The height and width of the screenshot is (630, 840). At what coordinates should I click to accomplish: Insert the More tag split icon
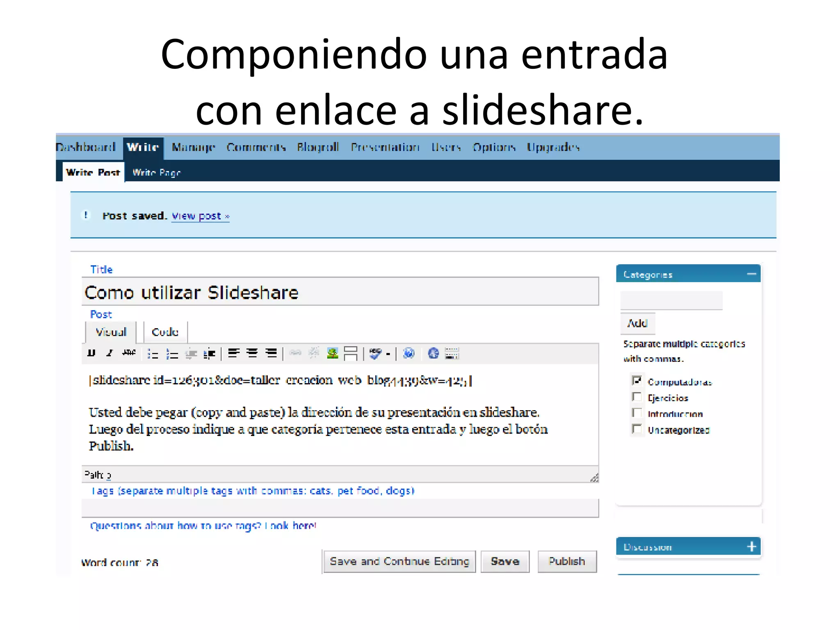pyautogui.click(x=351, y=354)
